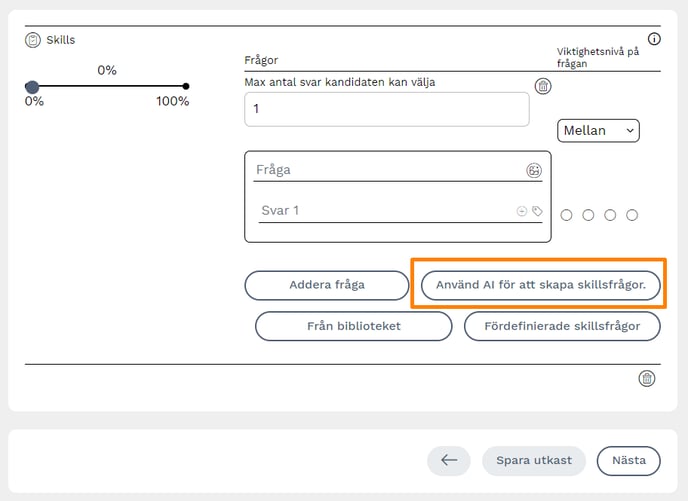Viewport: 688px width, 501px height.
Task: Open the Mellan importance level dropdown
Action: click(598, 130)
